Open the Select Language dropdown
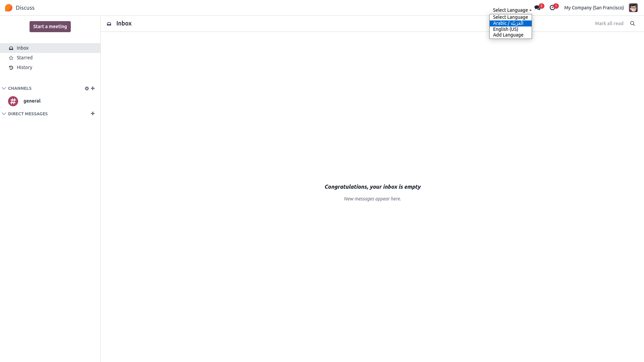644x362 pixels. tap(512, 10)
